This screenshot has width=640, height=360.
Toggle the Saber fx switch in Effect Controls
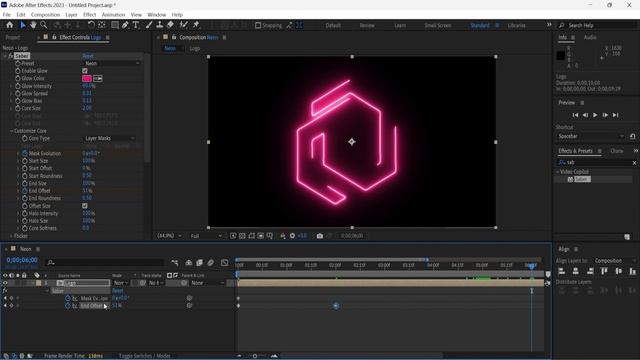[11, 56]
